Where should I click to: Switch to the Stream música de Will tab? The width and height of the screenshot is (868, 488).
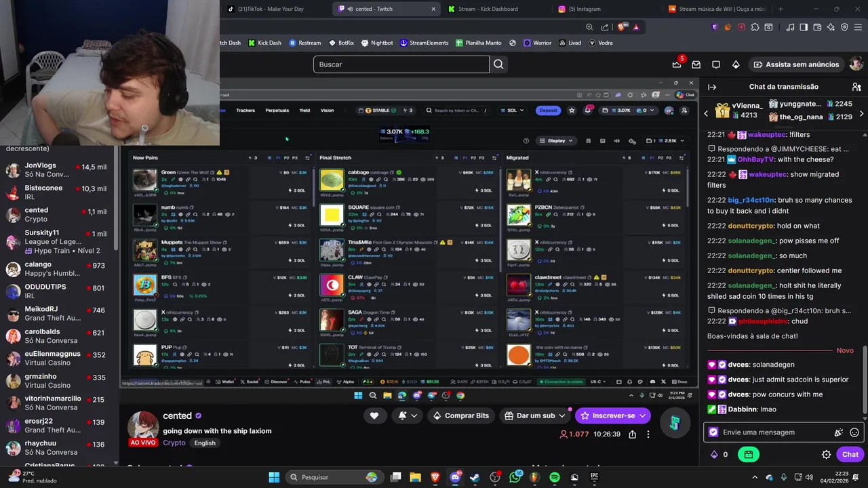pyautogui.click(x=717, y=9)
